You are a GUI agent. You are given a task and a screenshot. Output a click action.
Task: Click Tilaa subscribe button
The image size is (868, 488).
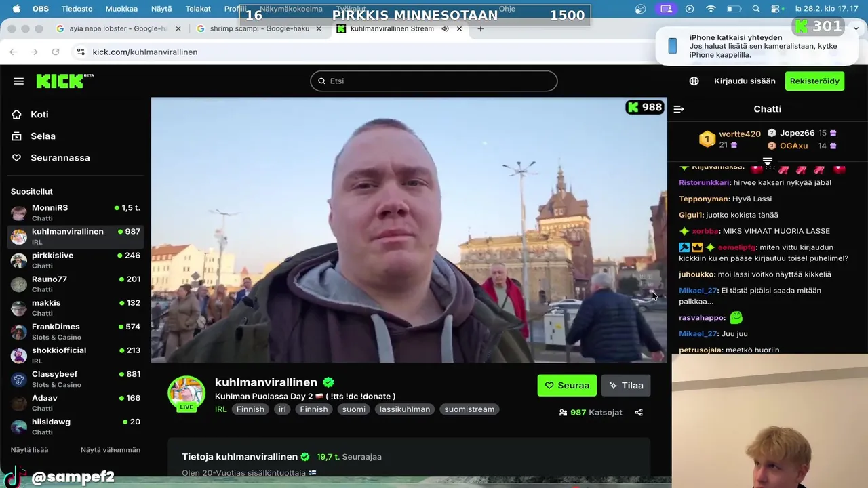click(626, 386)
